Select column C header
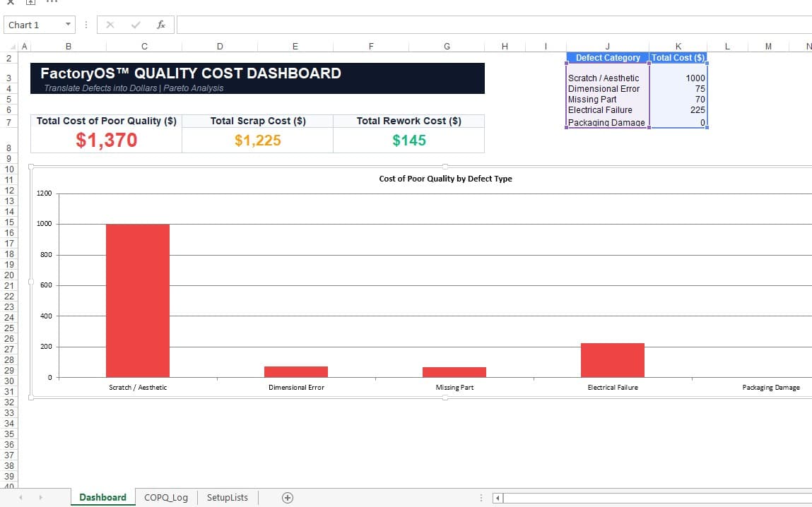 pyautogui.click(x=144, y=47)
